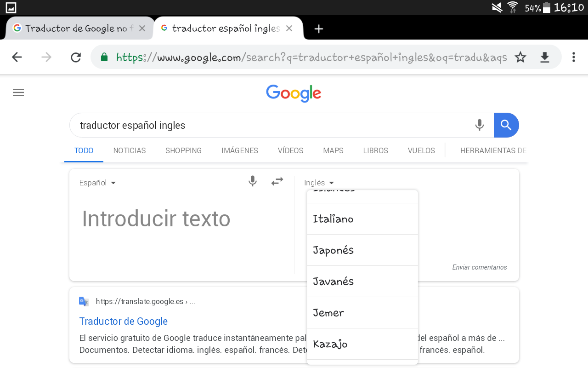The width and height of the screenshot is (588, 368).
Task: Close the 'Traductor de Google no f' tab
Action: click(142, 29)
